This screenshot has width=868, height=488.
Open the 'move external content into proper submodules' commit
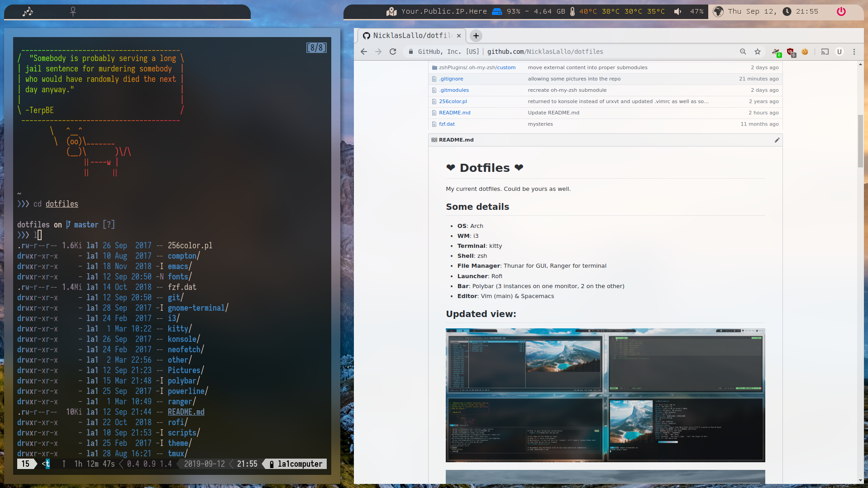[587, 67]
